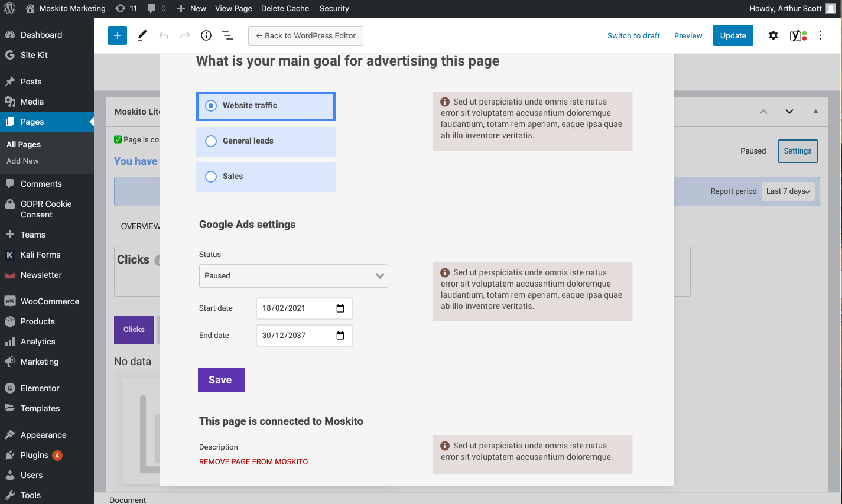This screenshot has height=504, width=842.
Task: Toggle the Page is connected checkbox
Action: 118,139
